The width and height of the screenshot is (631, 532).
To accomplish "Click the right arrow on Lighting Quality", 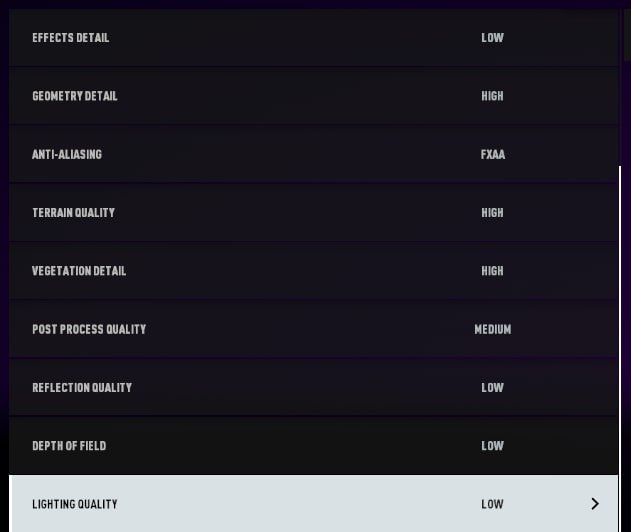I will [595, 504].
